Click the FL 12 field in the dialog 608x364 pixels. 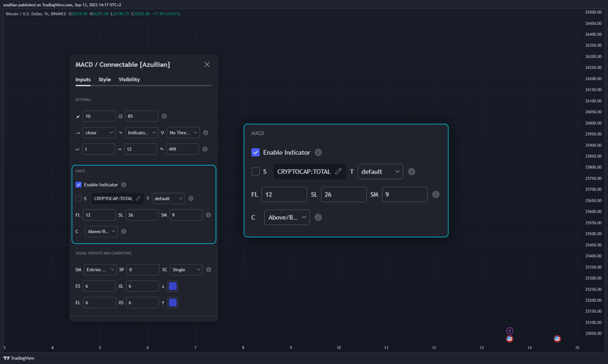click(99, 215)
